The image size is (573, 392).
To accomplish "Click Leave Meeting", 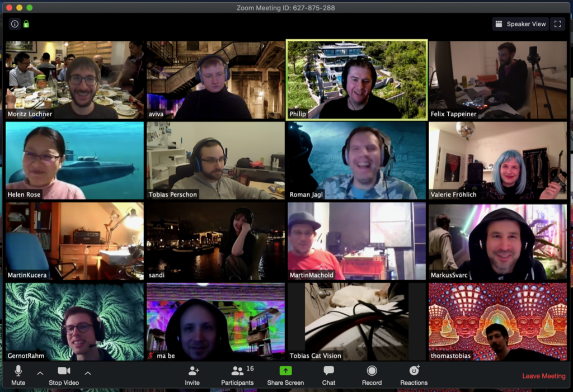I will [543, 376].
